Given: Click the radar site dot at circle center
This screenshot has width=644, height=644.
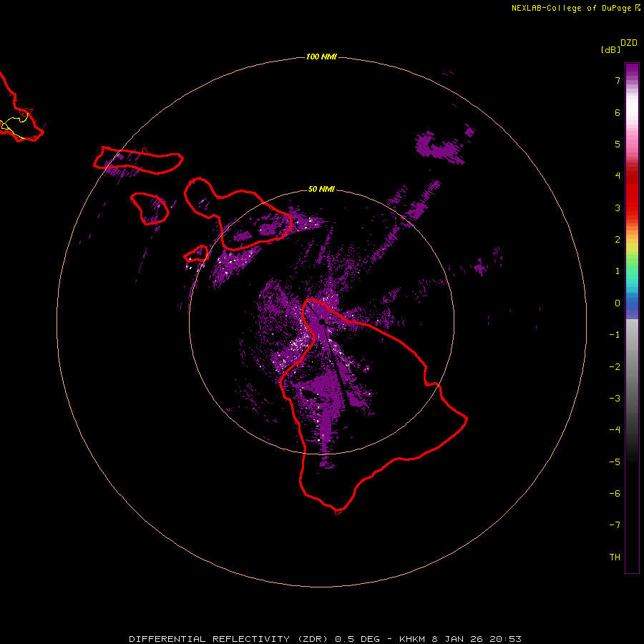Looking at the screenshot, I should [x=321, y=322].
